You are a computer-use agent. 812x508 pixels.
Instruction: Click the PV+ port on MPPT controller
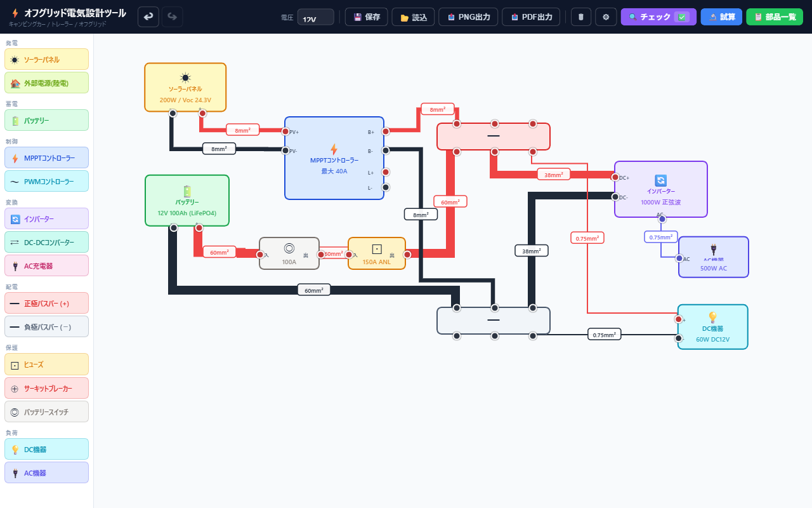(x=285, y=131)
